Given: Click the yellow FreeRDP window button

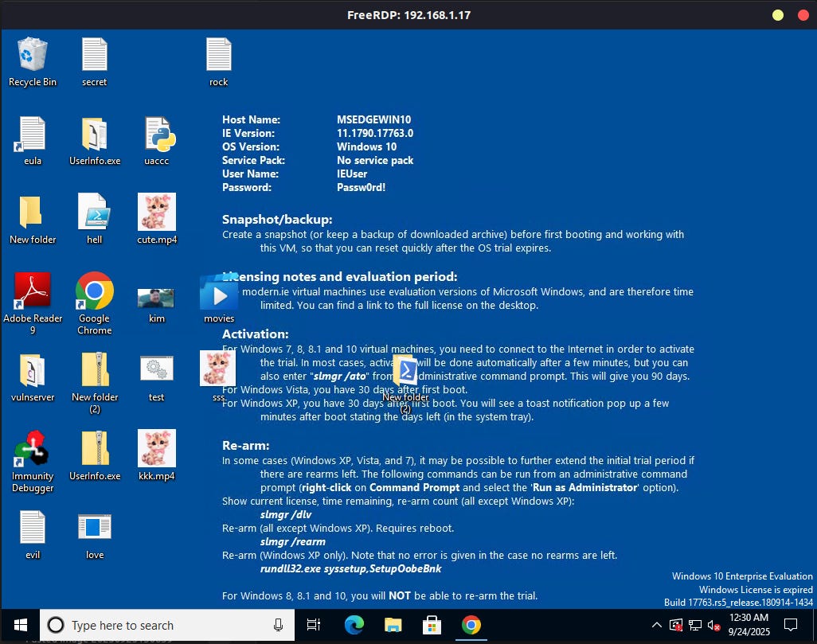Looking at the screenshot, I should [778, 15].
